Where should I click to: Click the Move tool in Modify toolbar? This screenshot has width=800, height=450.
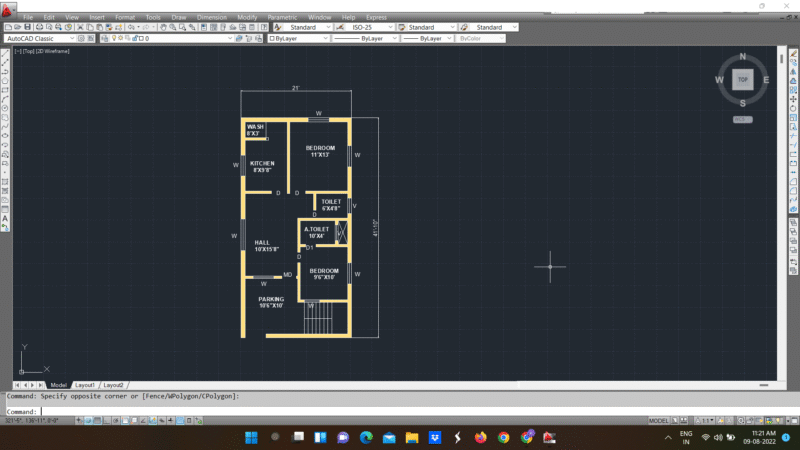click(793, 98)
